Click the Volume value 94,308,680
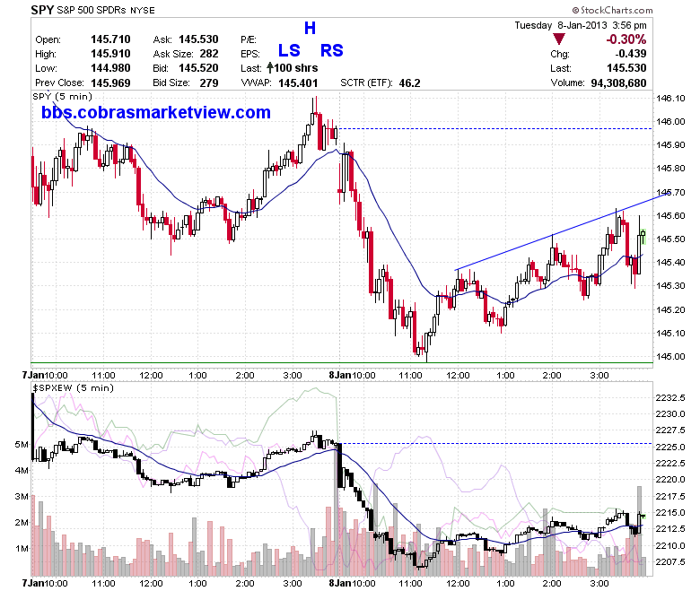700x591 pixels. tap(618, 83)
